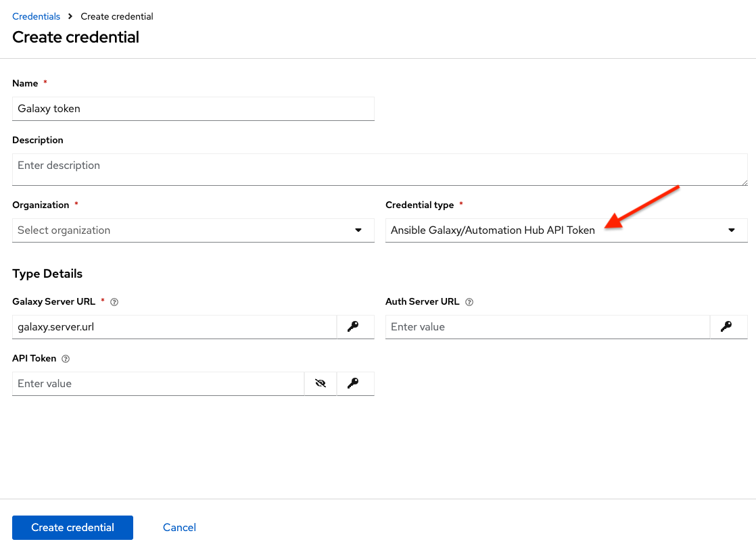Viewport: 756px width, 550px height.
Task: Open external secret lookup for Galaxy Server URL
Action: (x=355, y=327)
